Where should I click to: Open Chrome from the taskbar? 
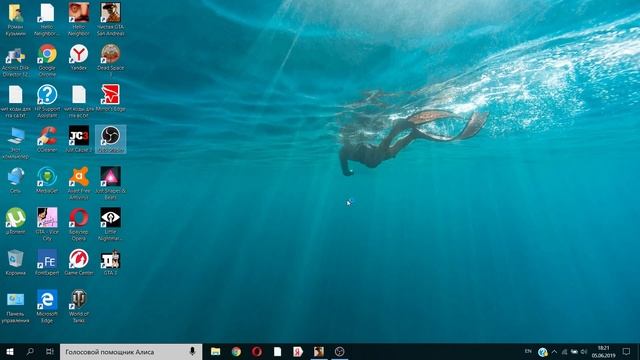[x=236, y=351]
